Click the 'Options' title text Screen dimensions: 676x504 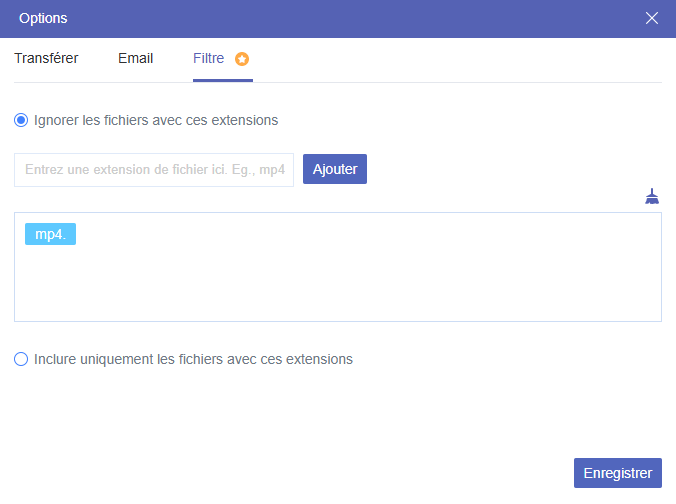click(44, 18)
